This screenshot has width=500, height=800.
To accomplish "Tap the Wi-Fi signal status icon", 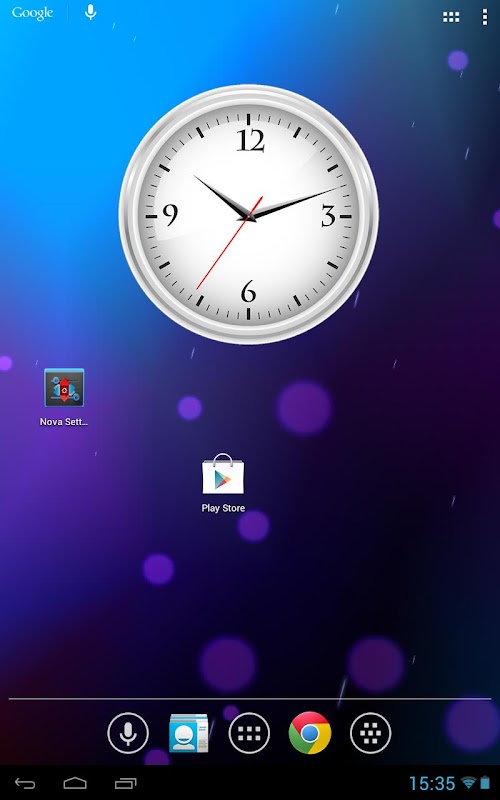I will (x=468, y=782).
